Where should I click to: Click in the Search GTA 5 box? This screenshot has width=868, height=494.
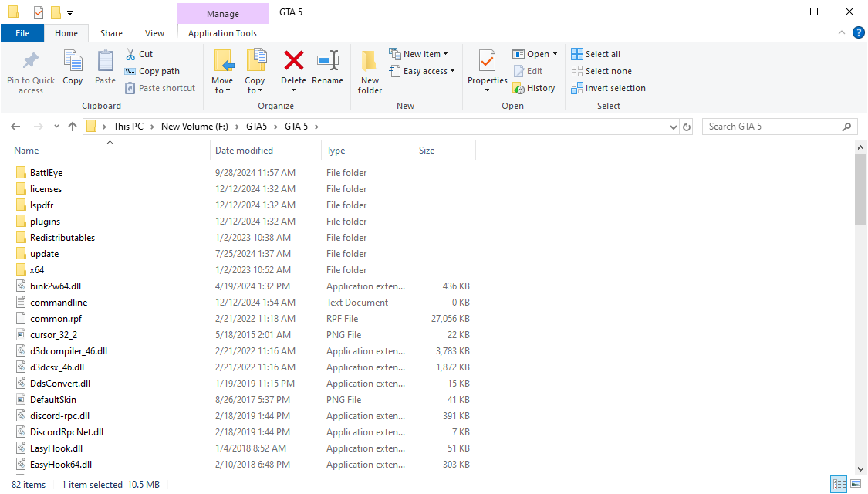[x=773, y=127]
